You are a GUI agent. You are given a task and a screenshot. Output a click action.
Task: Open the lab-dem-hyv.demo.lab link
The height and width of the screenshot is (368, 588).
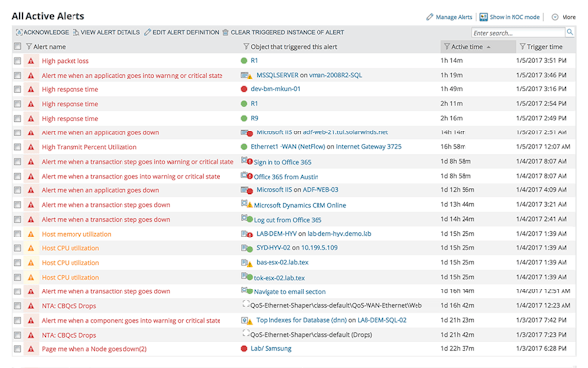[x=339, y=234]
